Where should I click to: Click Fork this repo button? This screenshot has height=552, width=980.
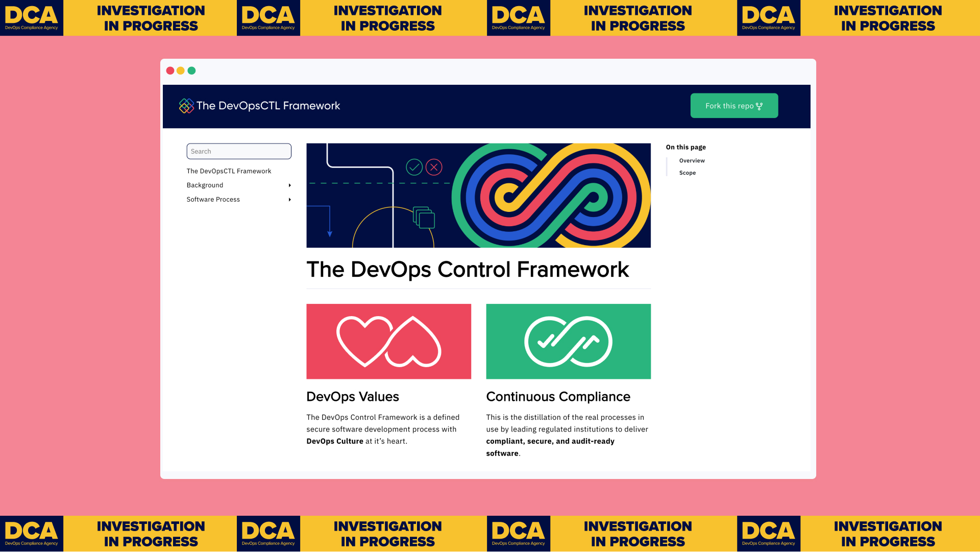(733, 105)
